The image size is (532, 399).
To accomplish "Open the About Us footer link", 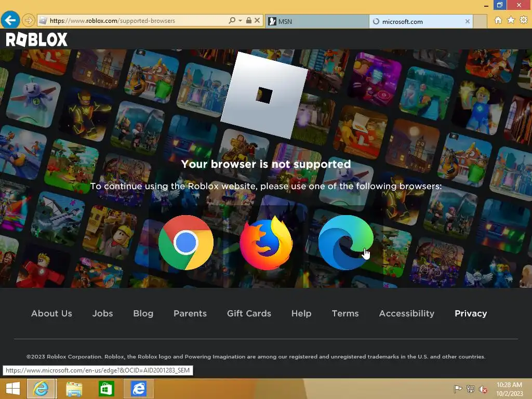I will pos(51,313).
